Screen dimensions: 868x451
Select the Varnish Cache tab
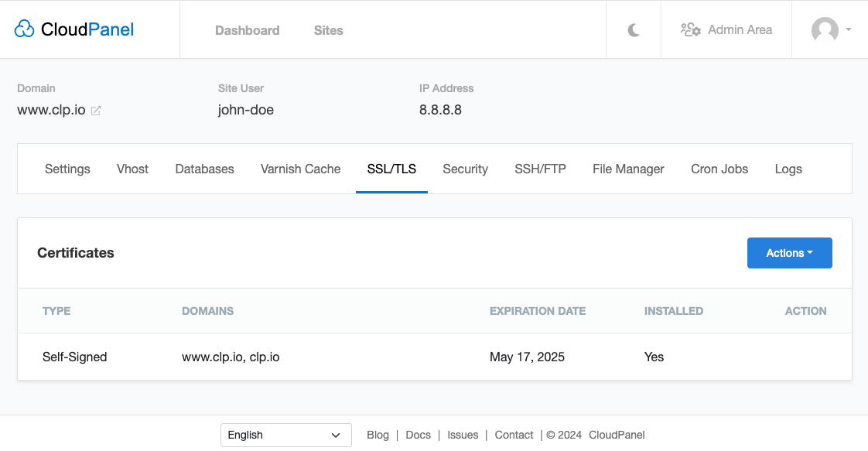300,169
